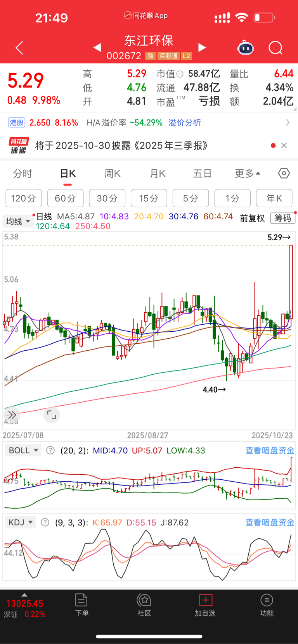Viewport: 298px width, 644px height.
Task: Switch to 月K monthly chart tab
Action: pyautogui.click(x=158, y=174)
